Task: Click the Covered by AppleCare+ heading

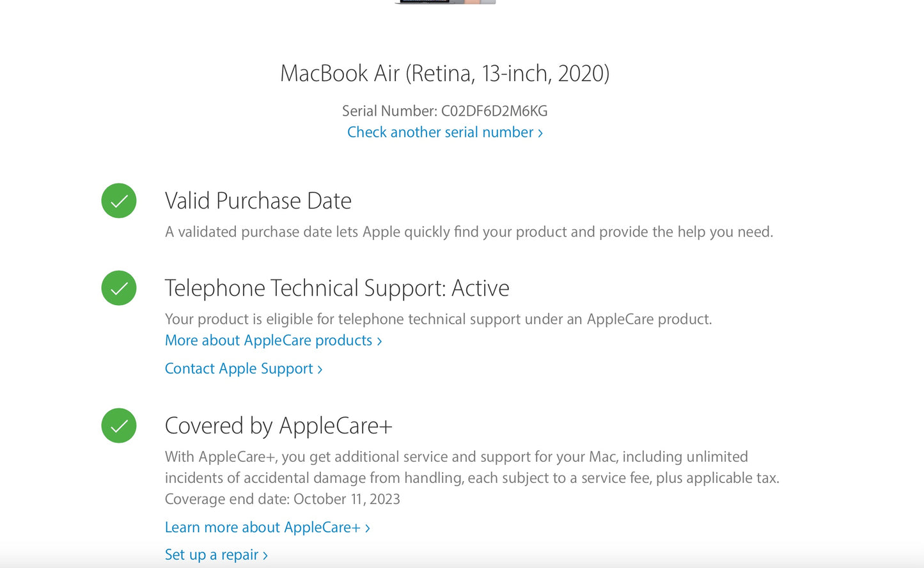Action: 278,426
